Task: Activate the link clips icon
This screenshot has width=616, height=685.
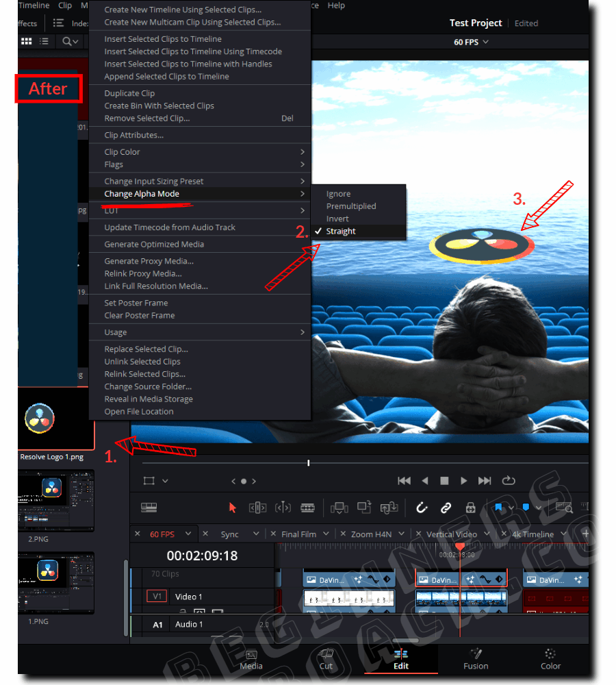Action: point(446,507)
